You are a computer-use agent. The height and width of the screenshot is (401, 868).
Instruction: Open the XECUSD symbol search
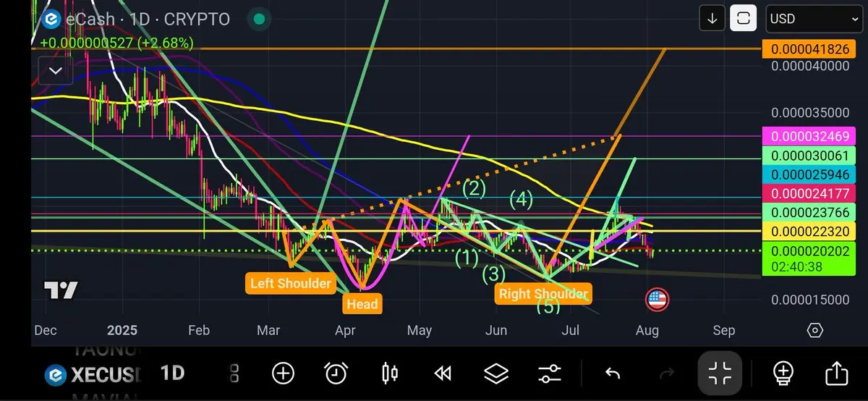tap(93, 374)
